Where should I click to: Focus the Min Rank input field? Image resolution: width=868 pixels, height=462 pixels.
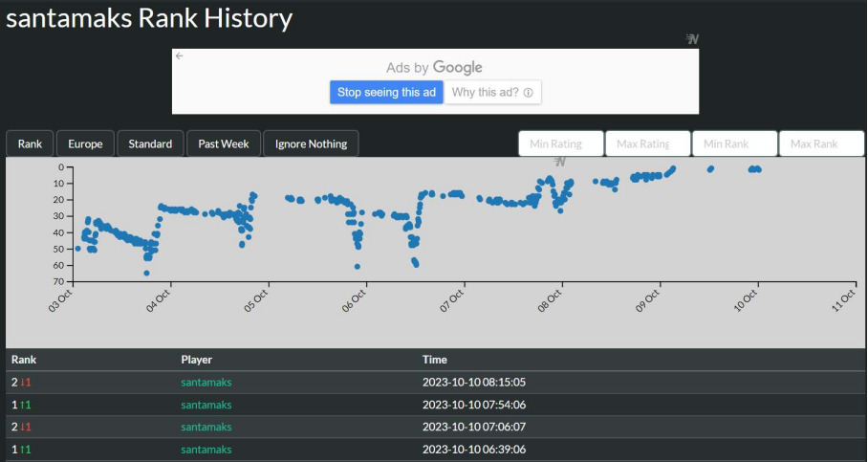[x=734, y=143]
